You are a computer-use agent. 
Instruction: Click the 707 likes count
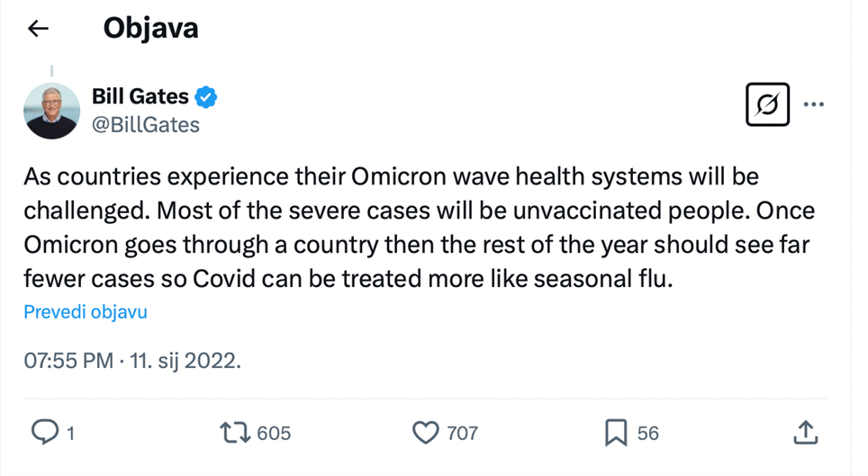click(x=463, y=434)
